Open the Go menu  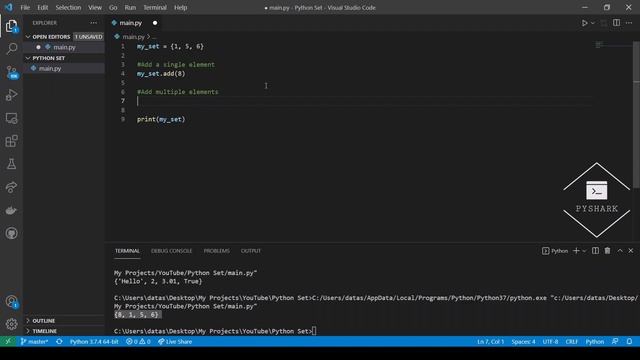[113, 7]
